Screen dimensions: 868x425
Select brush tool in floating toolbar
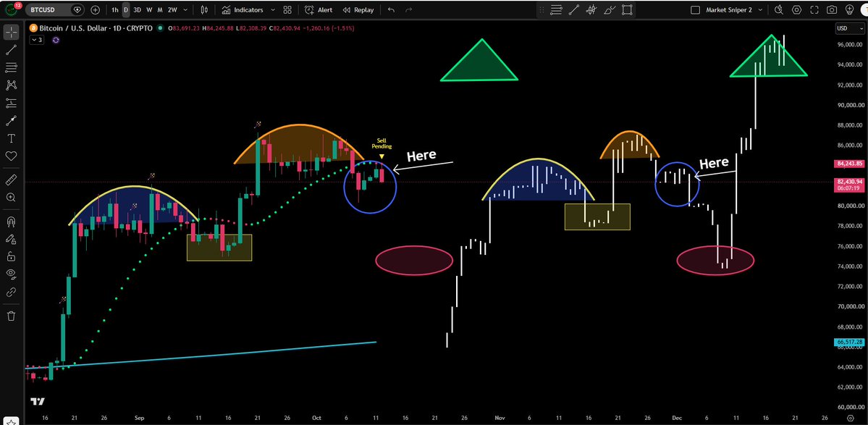pos(610,9)
